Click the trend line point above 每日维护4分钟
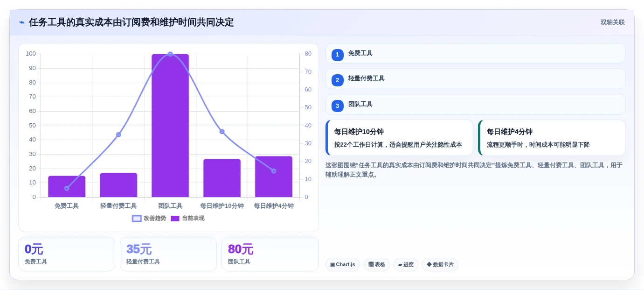 coord(274,171)
